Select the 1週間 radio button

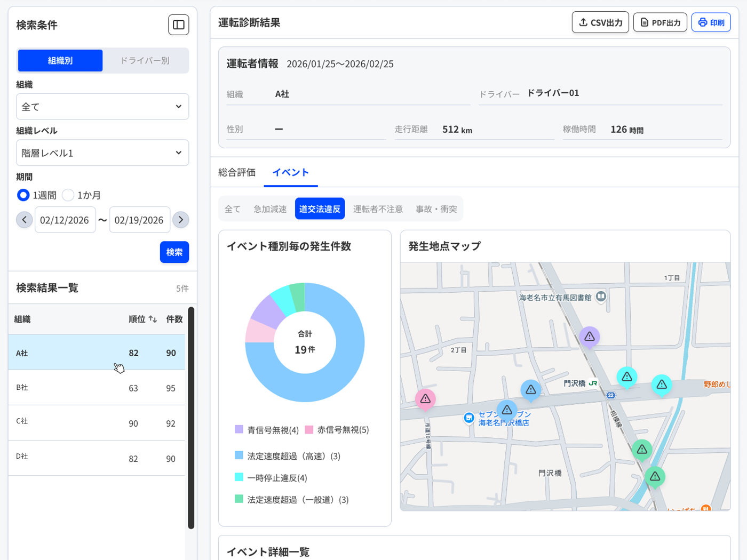(x=23, y=195)
